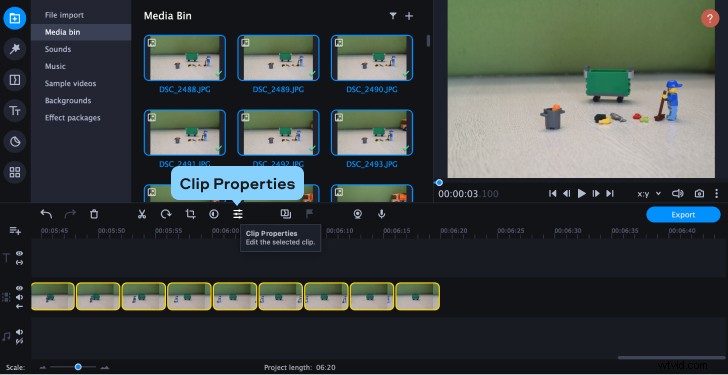This screenshot has width=728, height=375.
Task: Select DSC_2492.JPG thumbnail
Action: (278, 132)
